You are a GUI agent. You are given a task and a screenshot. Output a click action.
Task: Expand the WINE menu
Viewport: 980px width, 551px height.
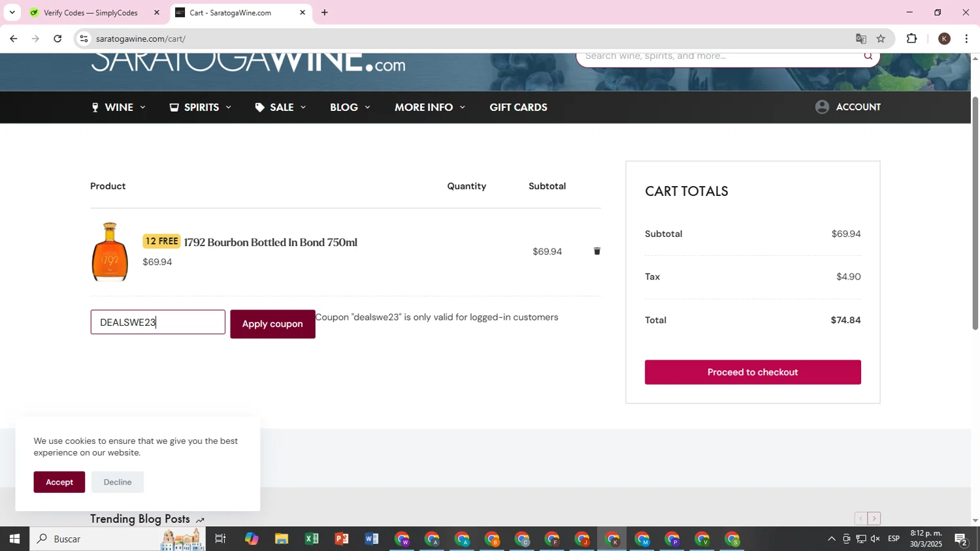click(x=118, y=107)
